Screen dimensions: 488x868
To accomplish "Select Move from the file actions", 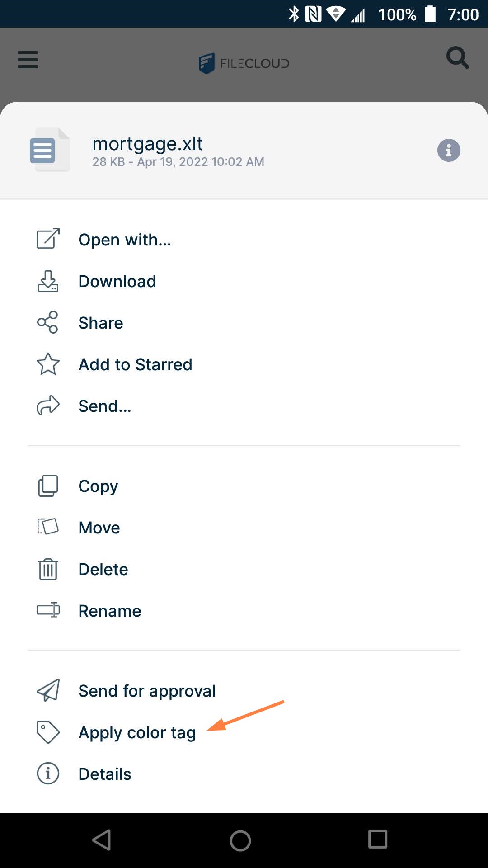I will (99, 528).
